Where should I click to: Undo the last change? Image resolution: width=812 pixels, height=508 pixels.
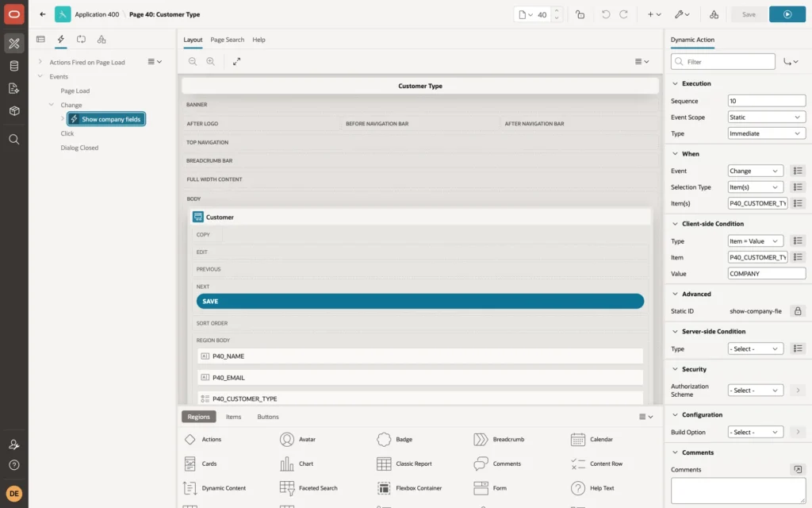click(x=605, y=14)
